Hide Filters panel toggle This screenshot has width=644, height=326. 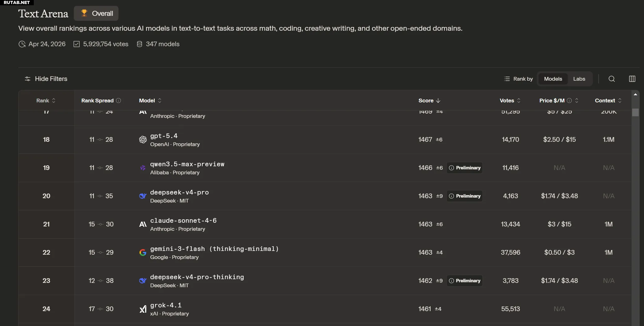(46, 79)
